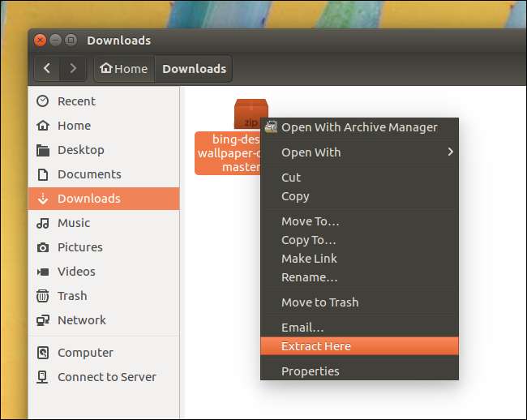Viewport: 527px width, 420px height.
Task: Click the Home breadcrumb button
Action: point(123,69)
